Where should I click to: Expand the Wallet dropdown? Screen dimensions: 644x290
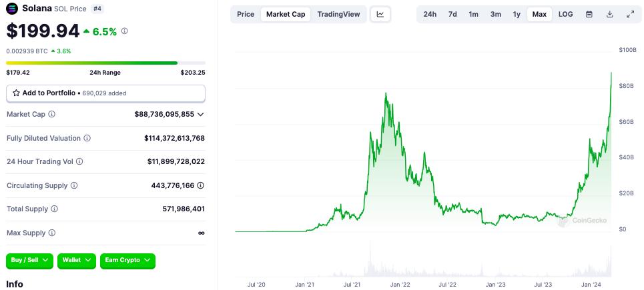77,261
